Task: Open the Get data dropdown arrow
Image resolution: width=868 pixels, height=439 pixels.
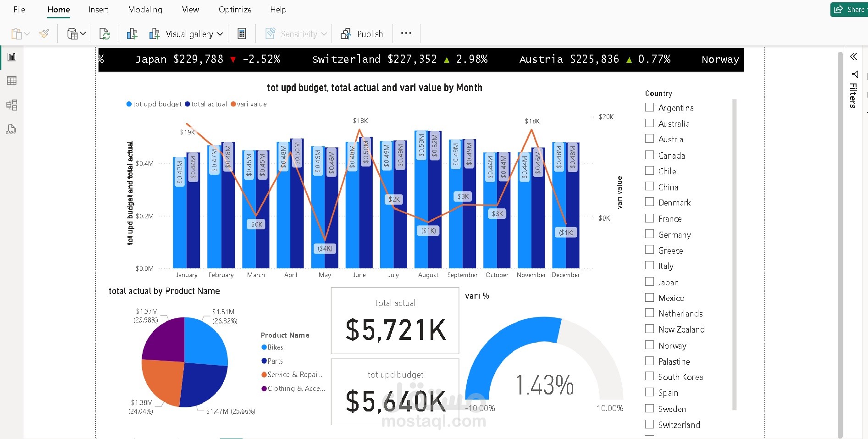Action: click(x=83, y=33)
